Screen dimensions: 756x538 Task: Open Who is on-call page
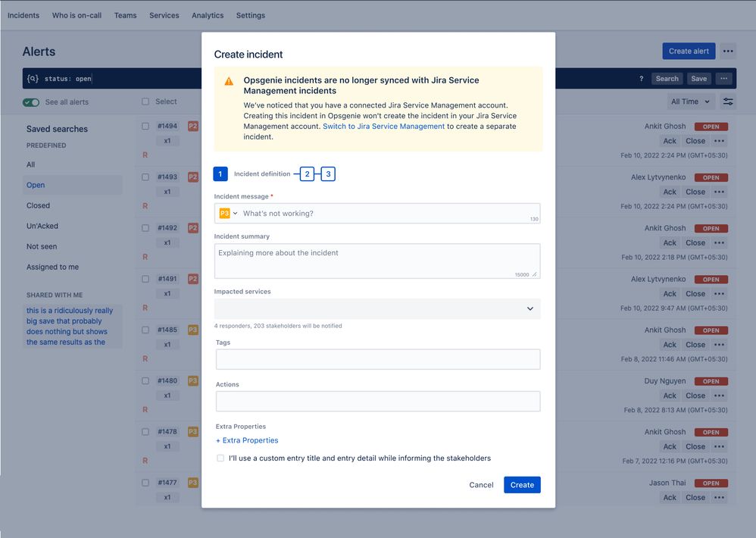pos(77,15)
